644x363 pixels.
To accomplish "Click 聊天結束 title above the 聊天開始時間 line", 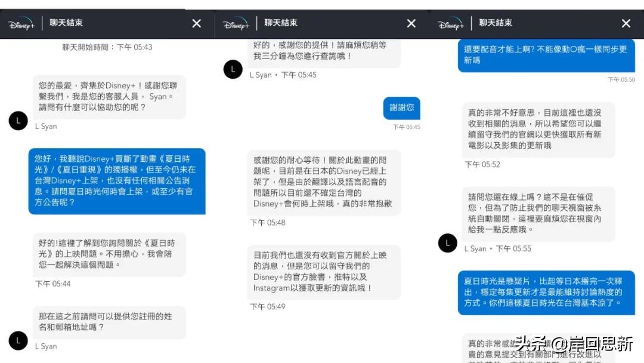I will point(66,23).
